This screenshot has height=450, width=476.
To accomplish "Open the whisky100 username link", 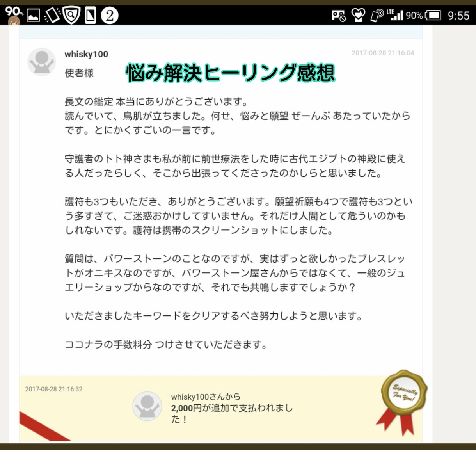I will [86, 54].
